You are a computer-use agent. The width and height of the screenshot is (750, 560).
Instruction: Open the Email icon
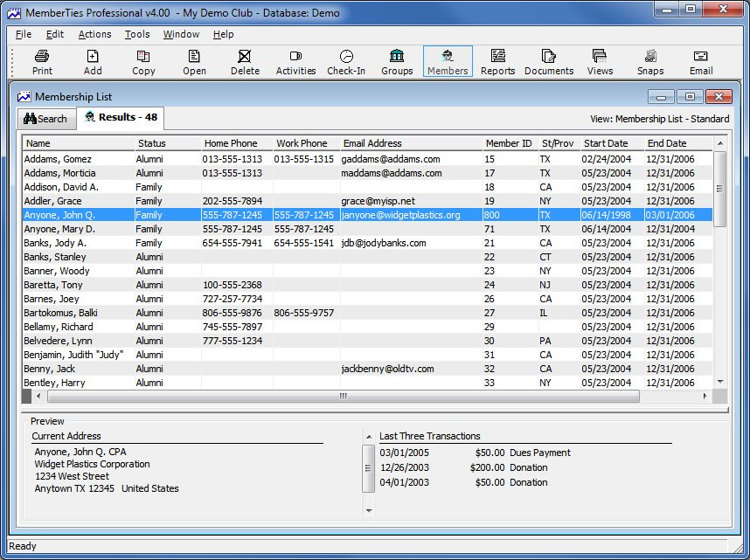(700, 60)
